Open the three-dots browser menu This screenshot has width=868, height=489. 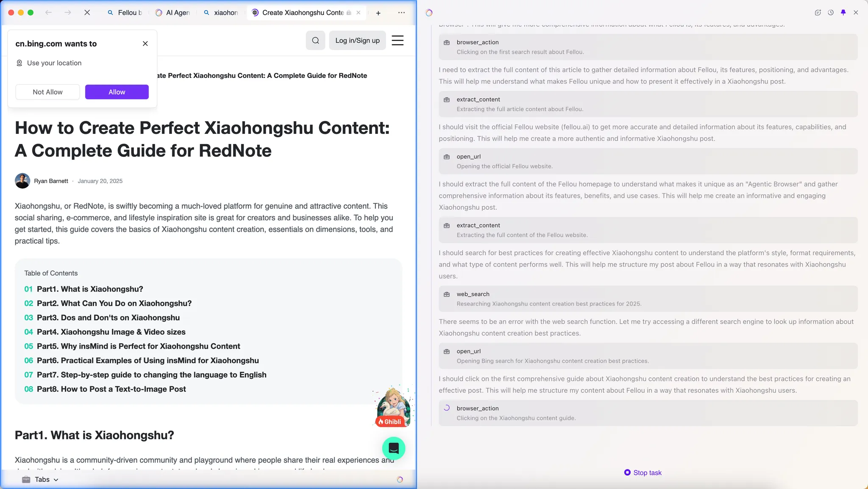[401, 13]
